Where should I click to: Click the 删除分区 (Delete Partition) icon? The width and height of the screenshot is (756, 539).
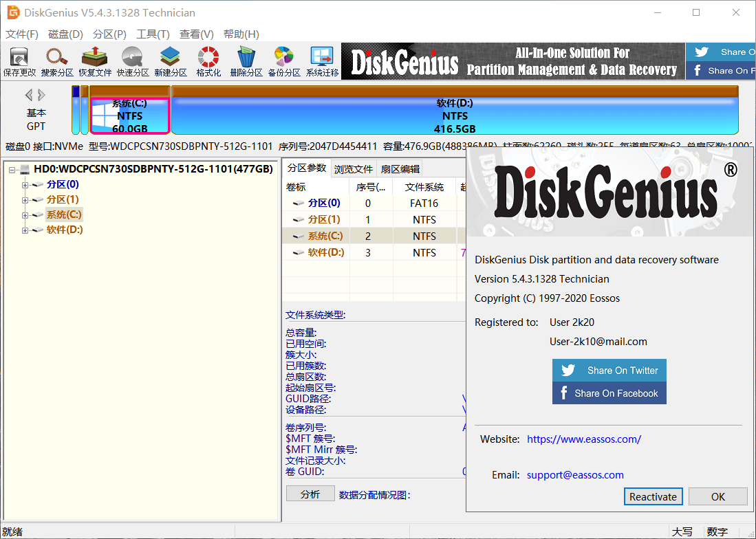click(246, 60)
